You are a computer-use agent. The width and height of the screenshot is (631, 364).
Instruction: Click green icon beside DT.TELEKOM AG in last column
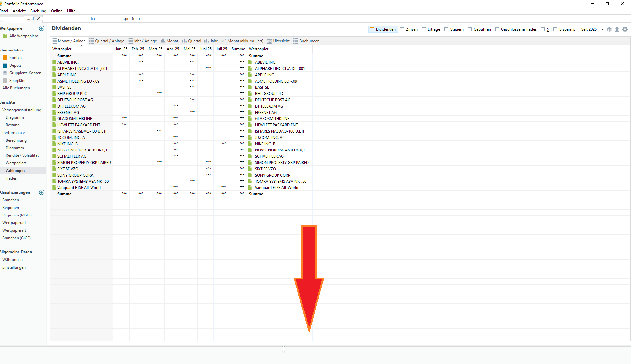click(x=250, y=106)
